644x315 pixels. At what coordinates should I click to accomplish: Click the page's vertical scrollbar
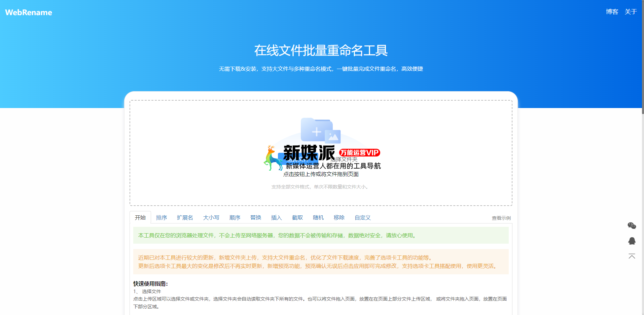pos(643,57)
